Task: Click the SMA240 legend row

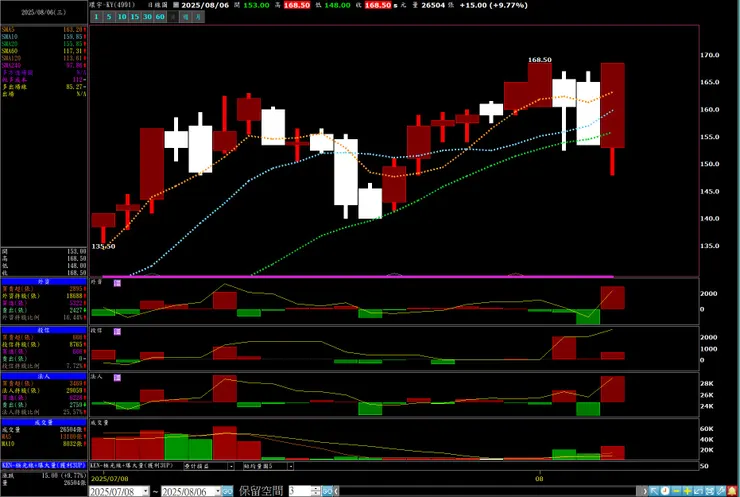Action: click(x=44, y=65)
